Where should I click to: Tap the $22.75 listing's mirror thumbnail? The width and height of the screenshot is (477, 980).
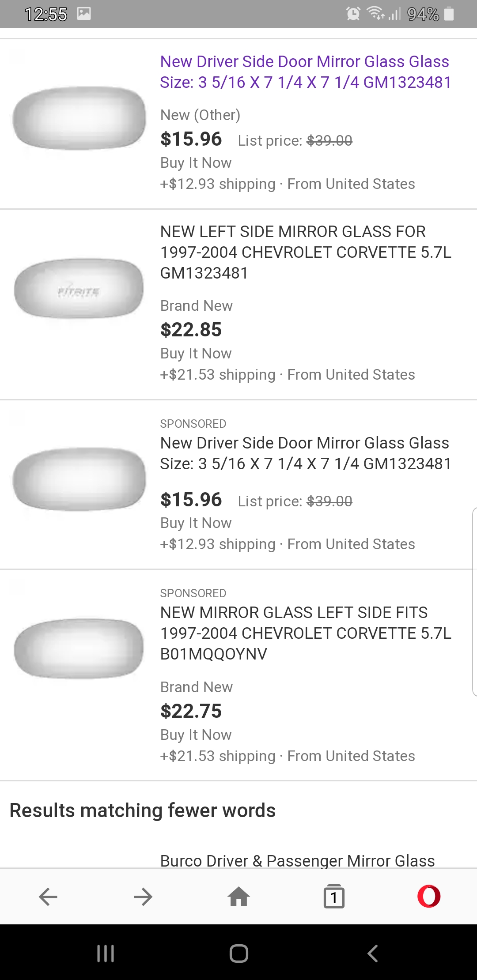(x=79, y=648)
